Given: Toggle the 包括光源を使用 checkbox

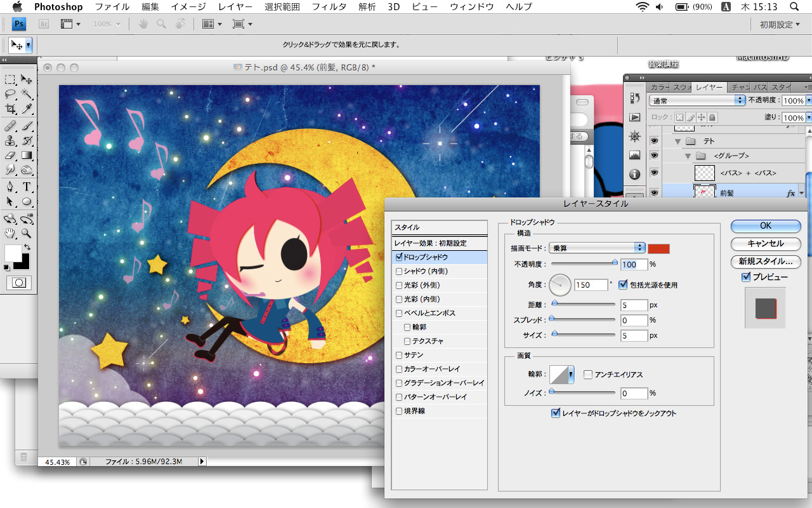Looking at the screenshot, I should tap(623, 284).
